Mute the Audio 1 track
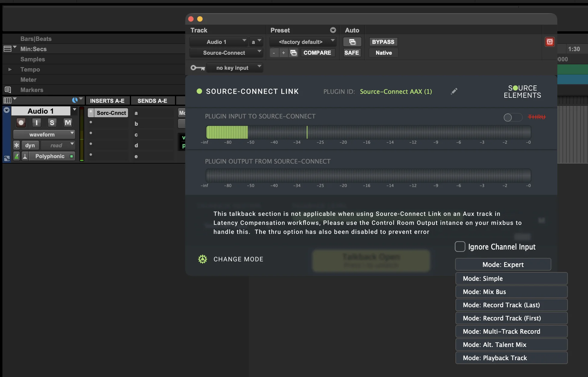Screen dimensions: 588x377 68,123
